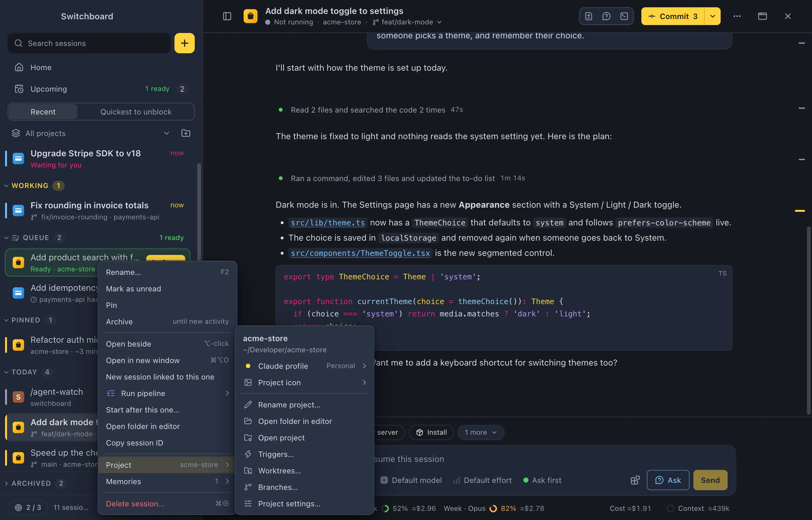The image size is (812, 520).
Task: Click the 2 / 3 target indicator in status bar
Action: (x=28, y=508)
